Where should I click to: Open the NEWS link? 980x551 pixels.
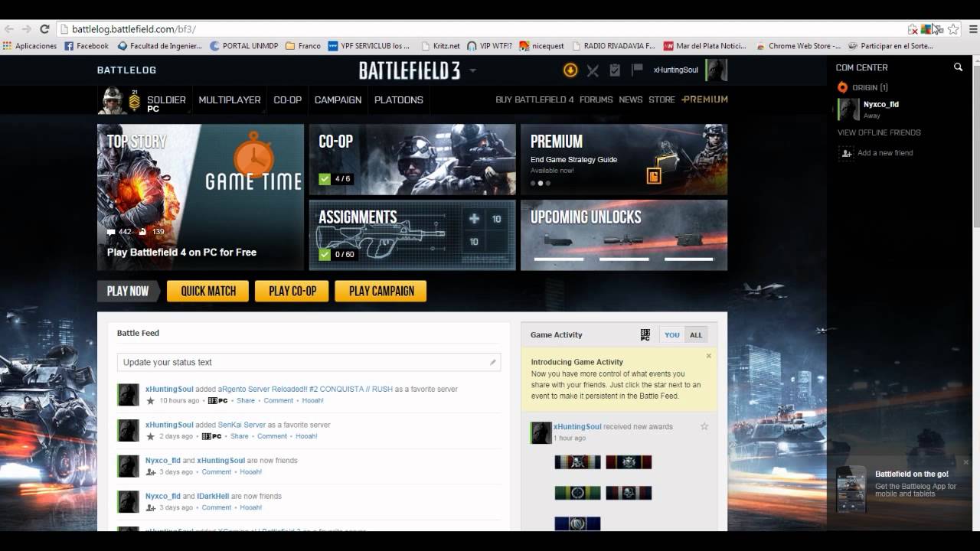coord(630,99)
